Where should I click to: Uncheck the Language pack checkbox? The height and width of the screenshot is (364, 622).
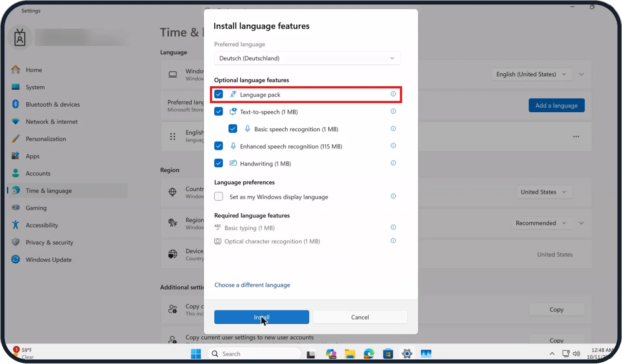coord(219,94)
